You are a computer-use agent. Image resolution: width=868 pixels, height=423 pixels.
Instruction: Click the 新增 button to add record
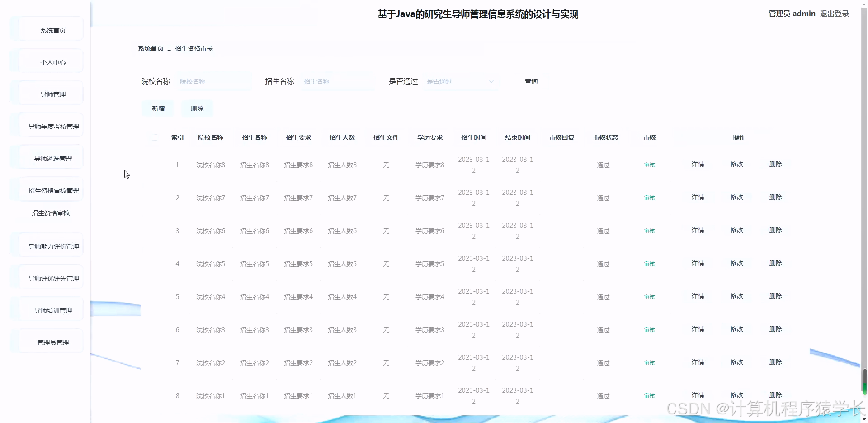tap(157, 108)
